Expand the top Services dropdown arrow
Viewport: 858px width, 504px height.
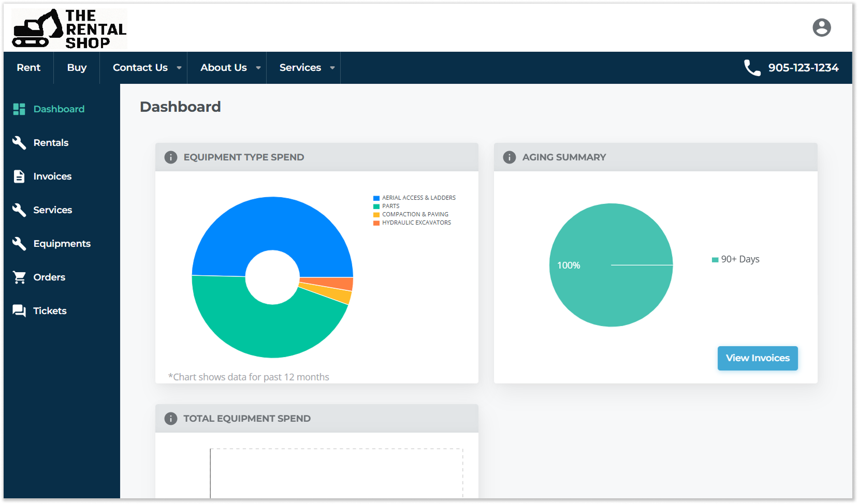[x=332, y=68]
